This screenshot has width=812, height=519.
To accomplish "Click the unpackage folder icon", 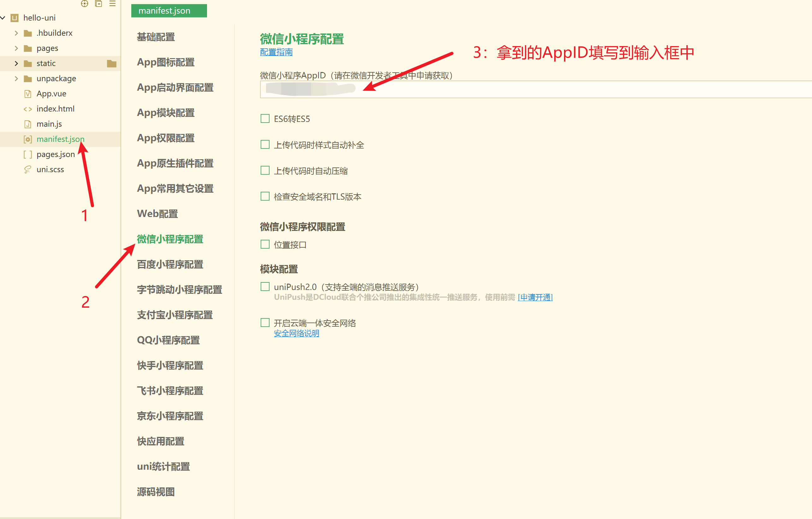I will pos(28,79).
